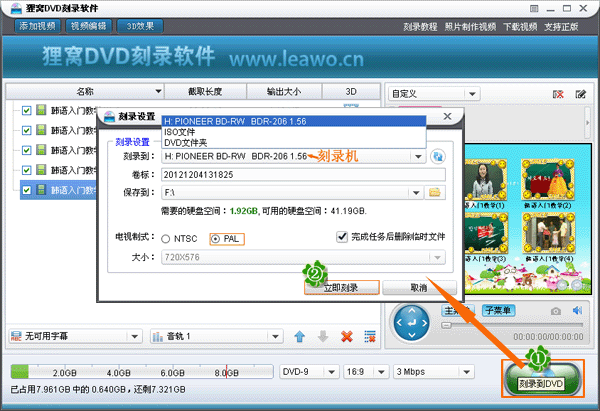Click the disc capacity usage bar
The image size is (600, 411).
click(142, 372)
